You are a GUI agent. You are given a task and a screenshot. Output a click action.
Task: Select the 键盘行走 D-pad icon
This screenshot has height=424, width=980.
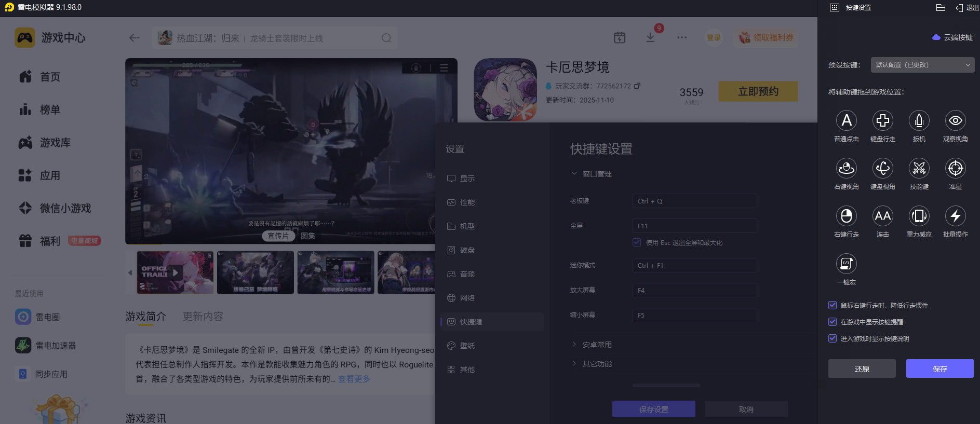[883, 120]
